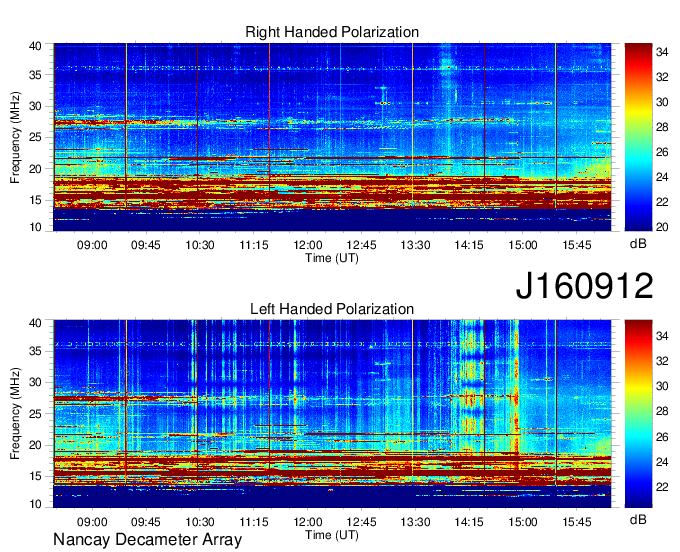The width and height of the screenshot is (680, 552).
Task: Click the 15:00 time tick of Left Handed plot
Action: click(523, 522)
